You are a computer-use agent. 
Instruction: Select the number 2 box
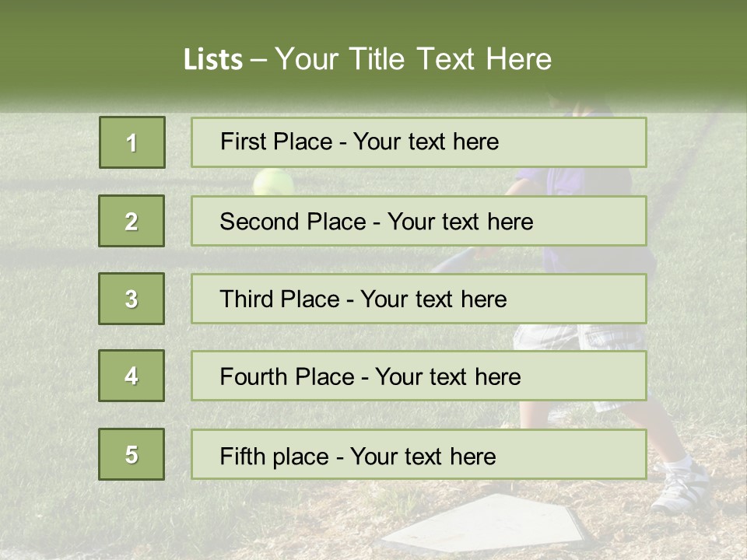[x=132, y=221]
